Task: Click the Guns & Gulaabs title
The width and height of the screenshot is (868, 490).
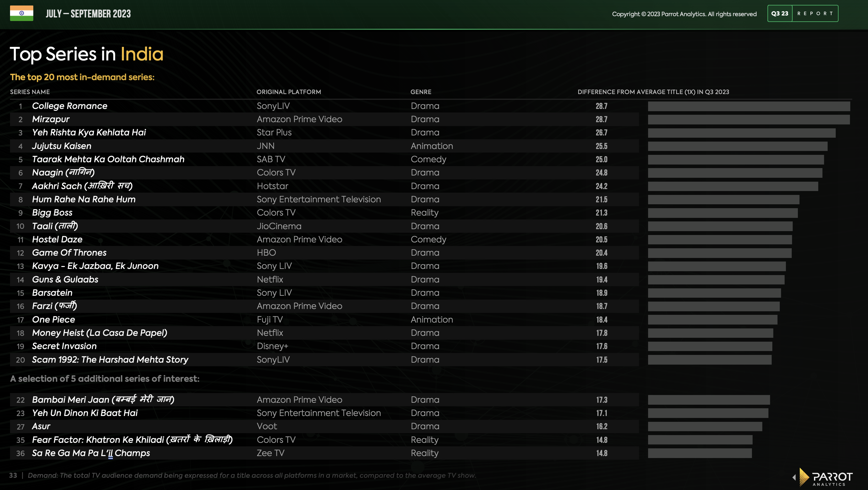Action: tap(65, 279)
